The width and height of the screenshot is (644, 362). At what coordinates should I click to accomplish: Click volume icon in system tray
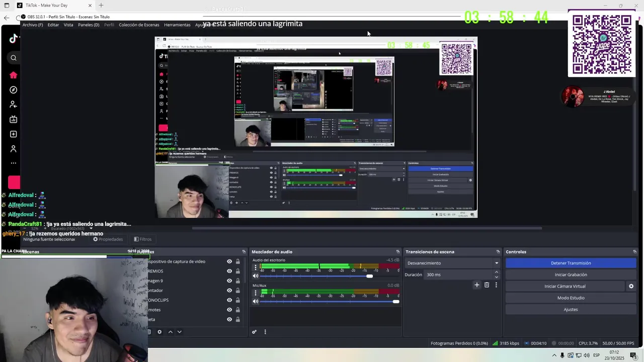(x=586, y=355)
